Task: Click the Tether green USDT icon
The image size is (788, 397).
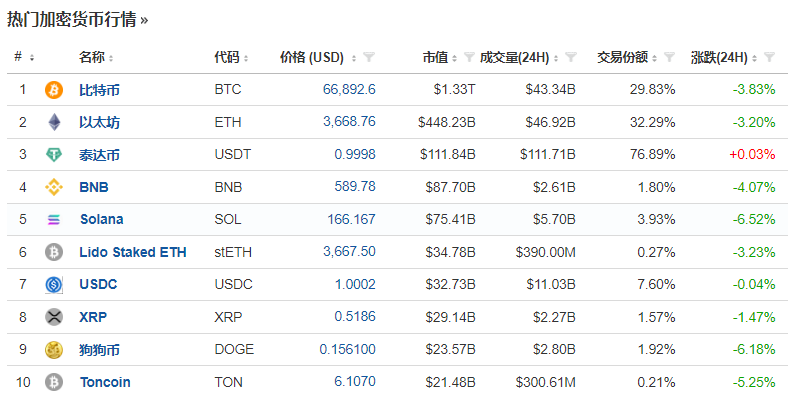Action: tap(54, 155)
